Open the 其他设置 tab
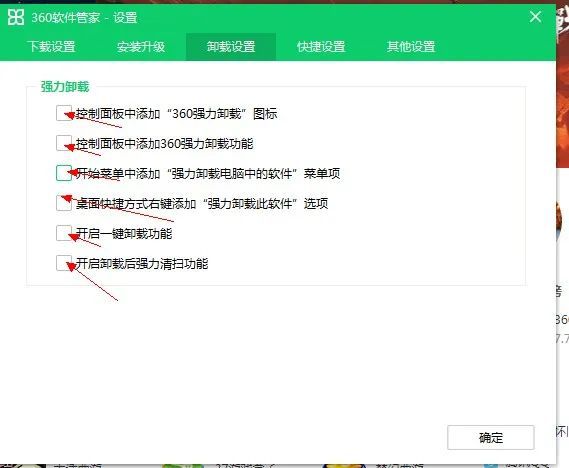 click(411, 46)
